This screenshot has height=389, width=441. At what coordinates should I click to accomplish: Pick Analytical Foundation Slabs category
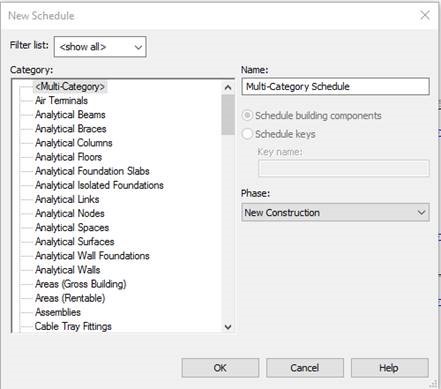pyautogui.click(x=92, y=171)
